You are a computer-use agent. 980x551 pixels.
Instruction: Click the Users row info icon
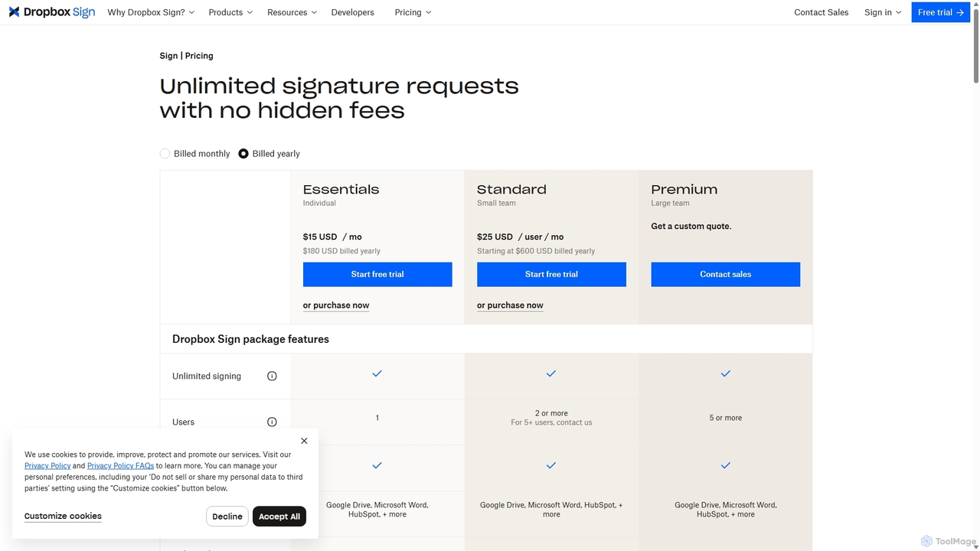point(272,422)
